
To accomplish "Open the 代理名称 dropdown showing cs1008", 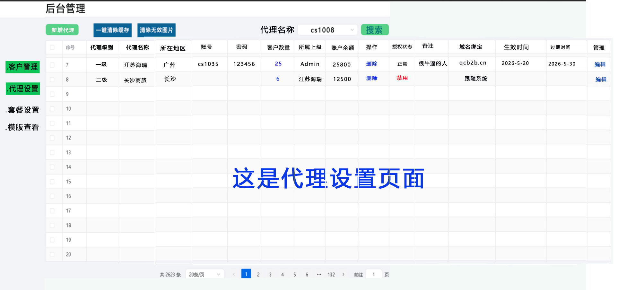I will tap(327, 30).
